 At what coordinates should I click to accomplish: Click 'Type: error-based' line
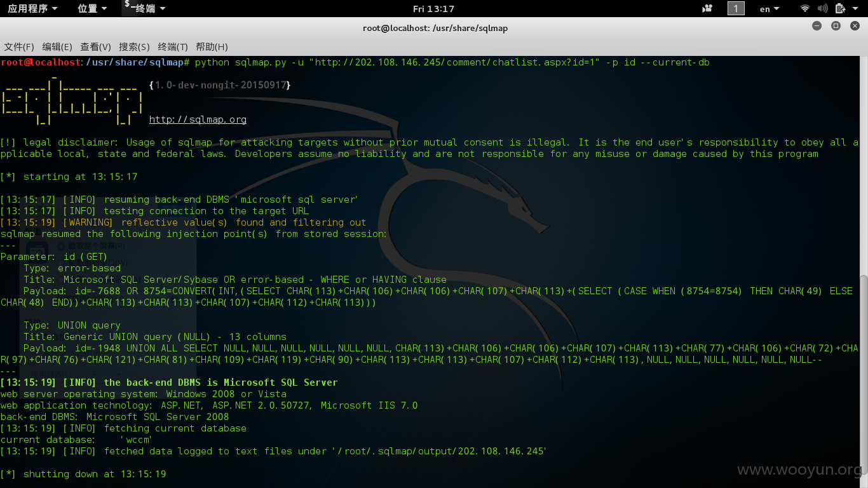pos(72,268)
